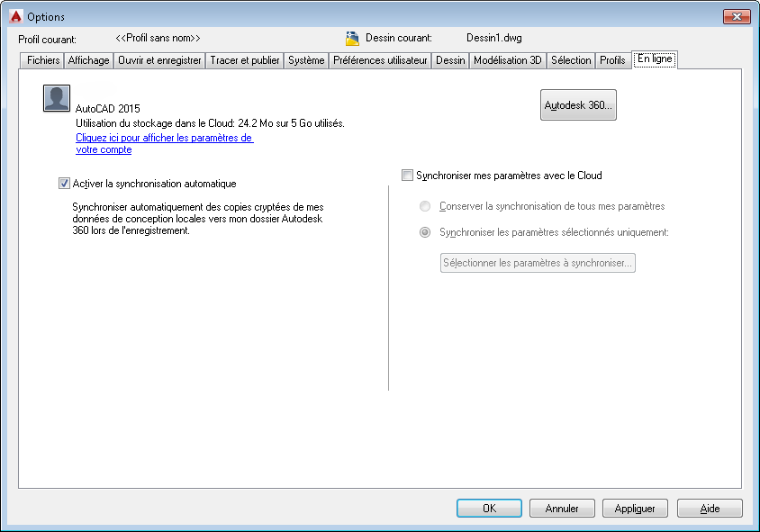This screenshot has width=760, height=532.
Task: Switch to the Dessin tab
Action: click(450, 60)
